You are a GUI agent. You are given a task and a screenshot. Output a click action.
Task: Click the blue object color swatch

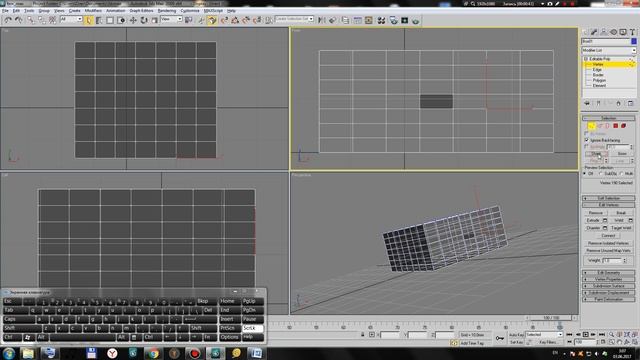633,41
